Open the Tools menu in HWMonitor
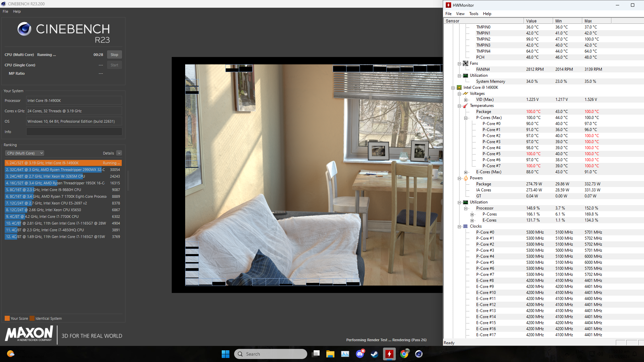The width and height of the screenshot is (644, 362). pyautogui.click(x=474, y=14)
